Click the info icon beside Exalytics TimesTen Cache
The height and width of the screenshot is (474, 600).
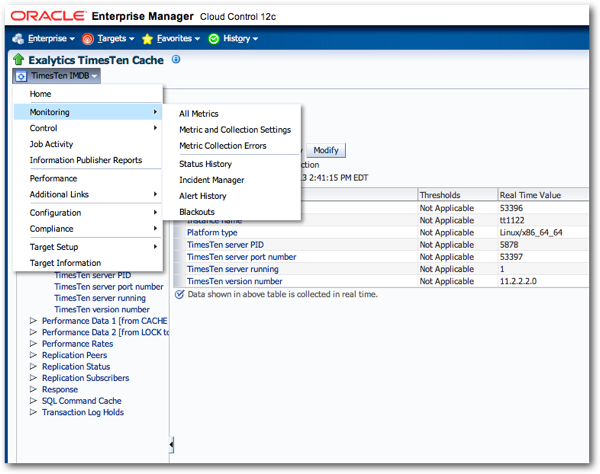coord(176,59)
